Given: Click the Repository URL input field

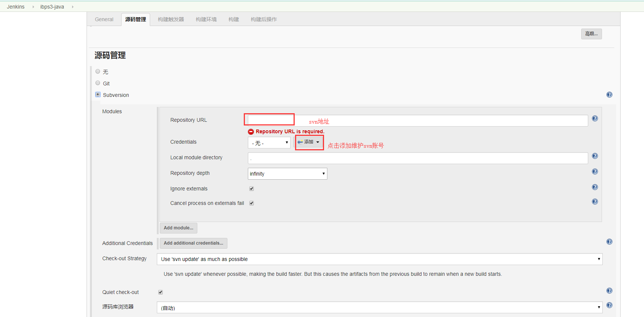Looking at the screenshot, I should (x=416, y=121).
